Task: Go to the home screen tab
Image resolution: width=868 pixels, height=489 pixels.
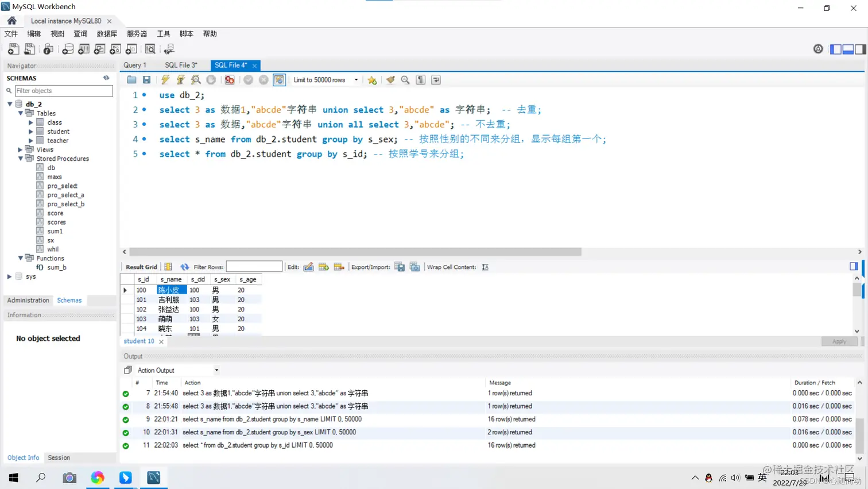Action: pos(11,21)
